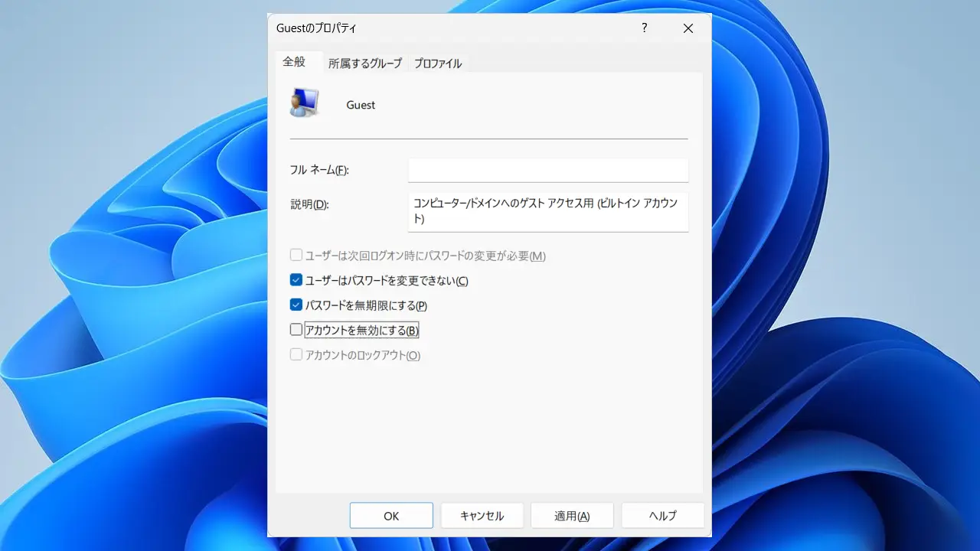Screen dimensions: 980x551
Task: Click the フル ネーム(F): label
Action: point(319,170)
